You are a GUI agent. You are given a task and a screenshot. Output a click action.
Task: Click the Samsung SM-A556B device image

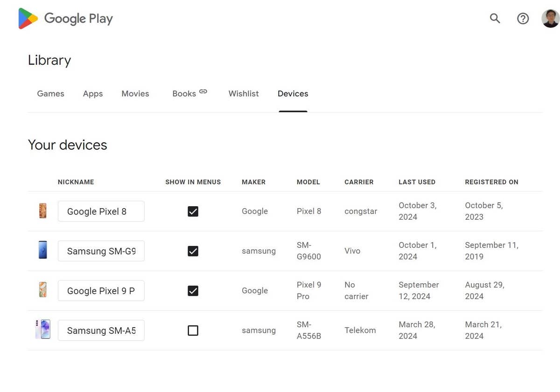(x=42, y=330)
